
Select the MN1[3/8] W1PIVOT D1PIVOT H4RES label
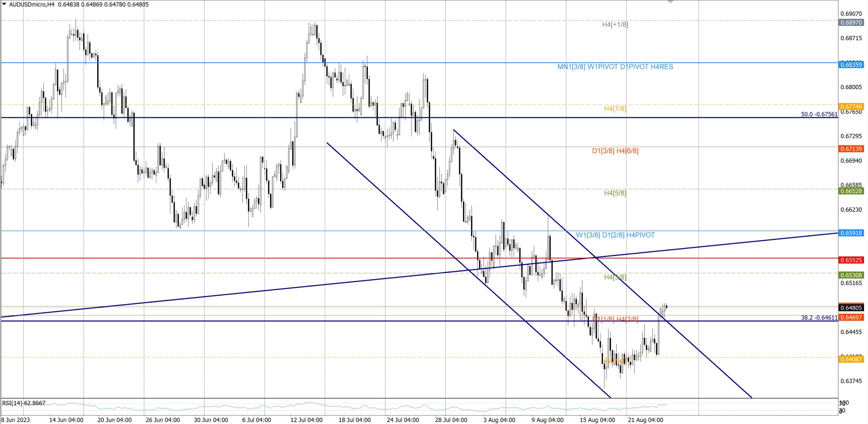pyautogui.click(x=615, y=67)
